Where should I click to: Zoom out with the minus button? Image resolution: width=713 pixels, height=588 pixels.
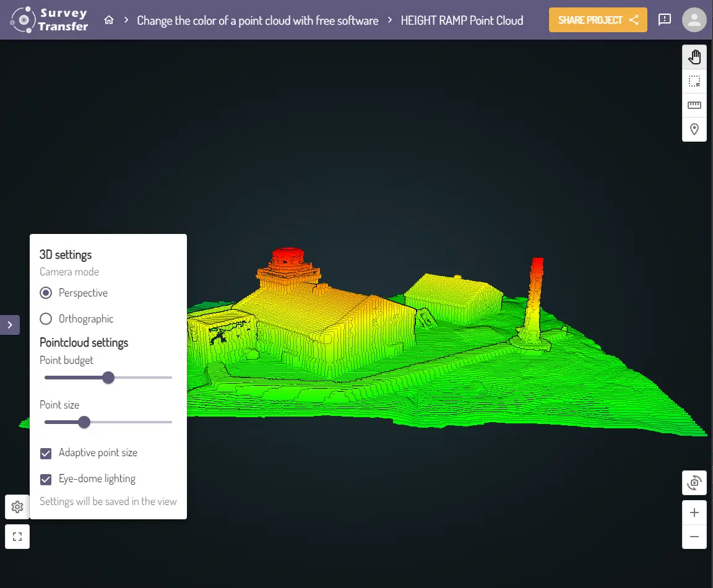[x=694, y=537]
